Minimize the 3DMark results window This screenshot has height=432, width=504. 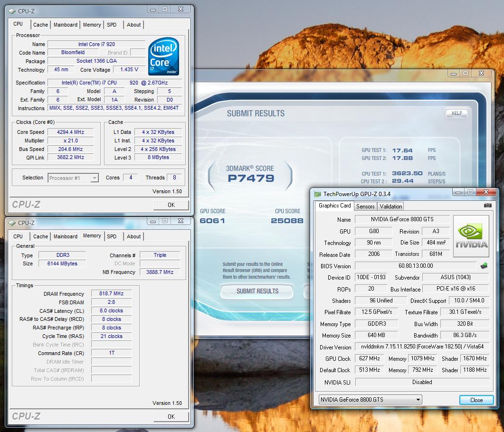click(454, 74)
